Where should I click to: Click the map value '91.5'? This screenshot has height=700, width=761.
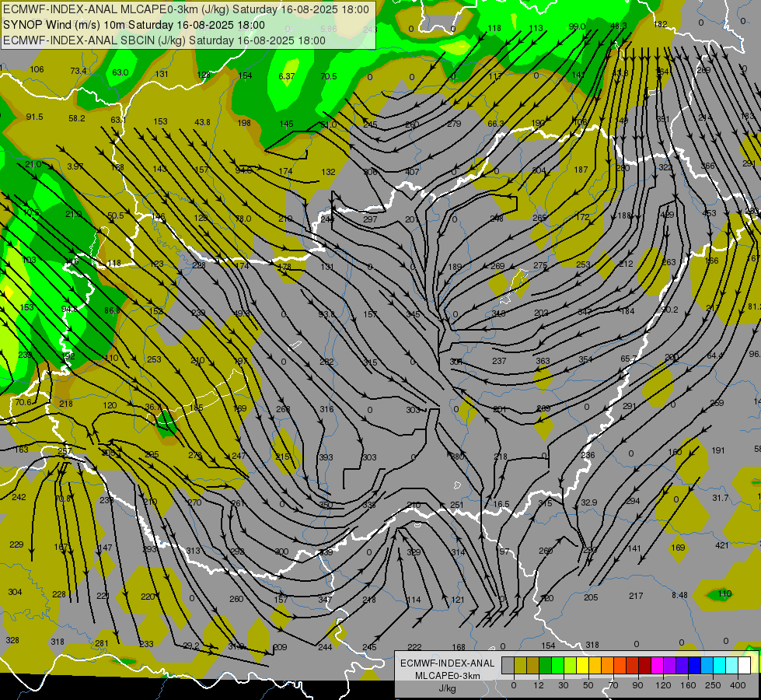pyautogui.click(x=34, y=117)
